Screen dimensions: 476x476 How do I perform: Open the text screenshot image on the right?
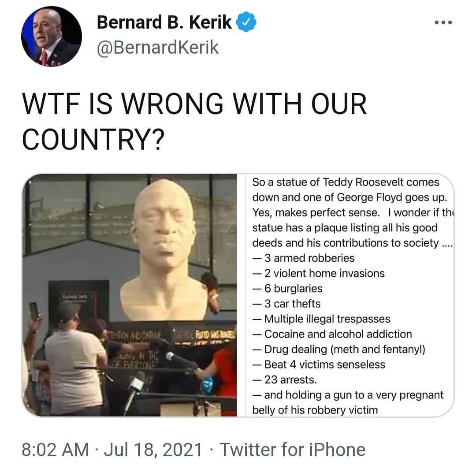pos(350,295)
